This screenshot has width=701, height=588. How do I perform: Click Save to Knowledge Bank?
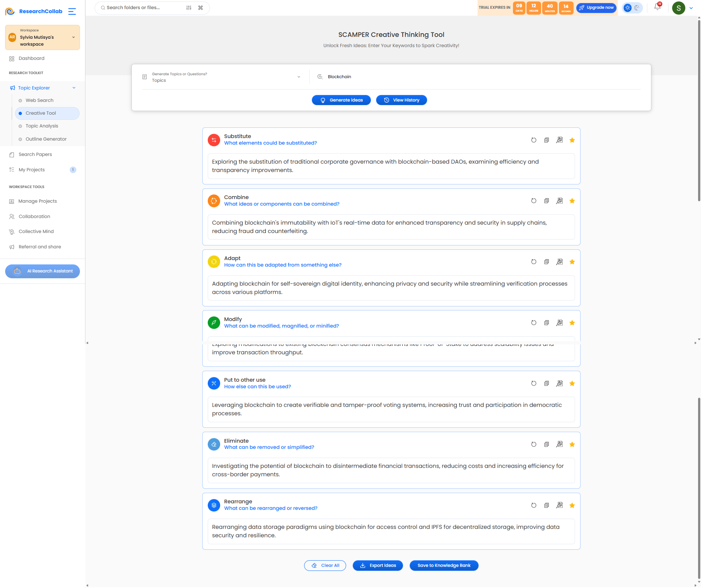444,565
